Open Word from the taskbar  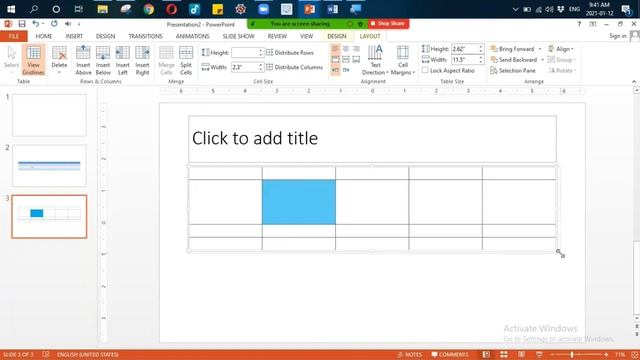coord(332,9)
